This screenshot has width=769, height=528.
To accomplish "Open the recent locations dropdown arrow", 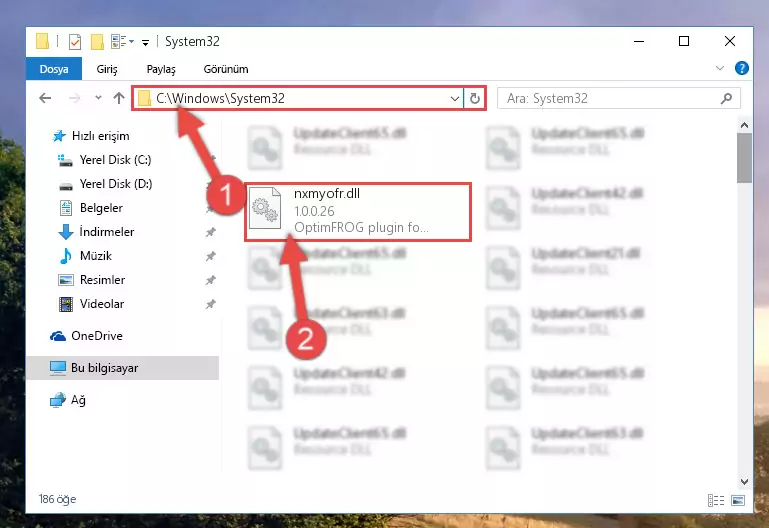I will point(98,98).
